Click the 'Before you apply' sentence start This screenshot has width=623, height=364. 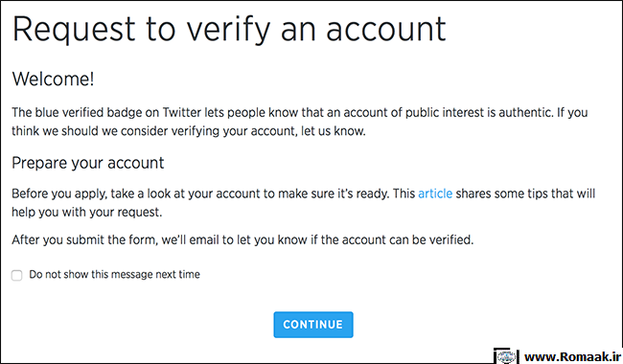pyautogui.click(x=58, y=193)
